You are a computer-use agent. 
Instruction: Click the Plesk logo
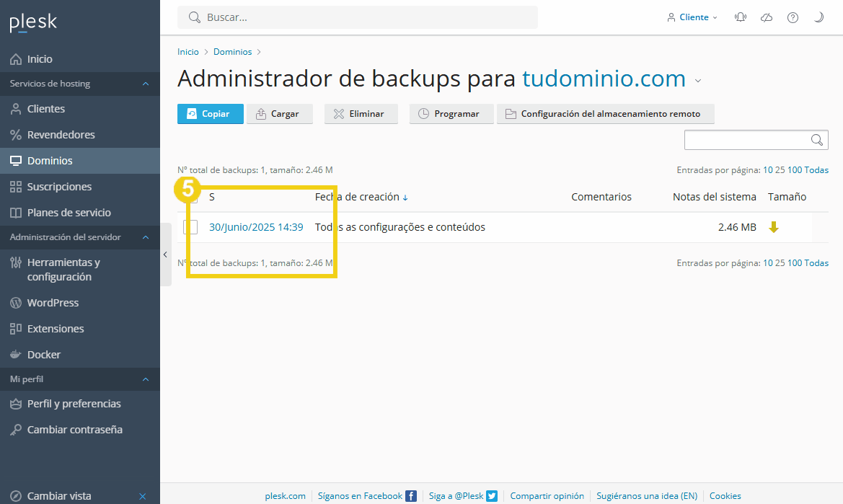tap(33, 22)
